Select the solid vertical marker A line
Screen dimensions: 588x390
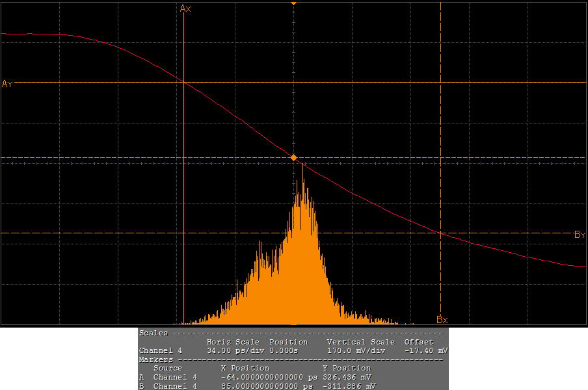[184, 195]
